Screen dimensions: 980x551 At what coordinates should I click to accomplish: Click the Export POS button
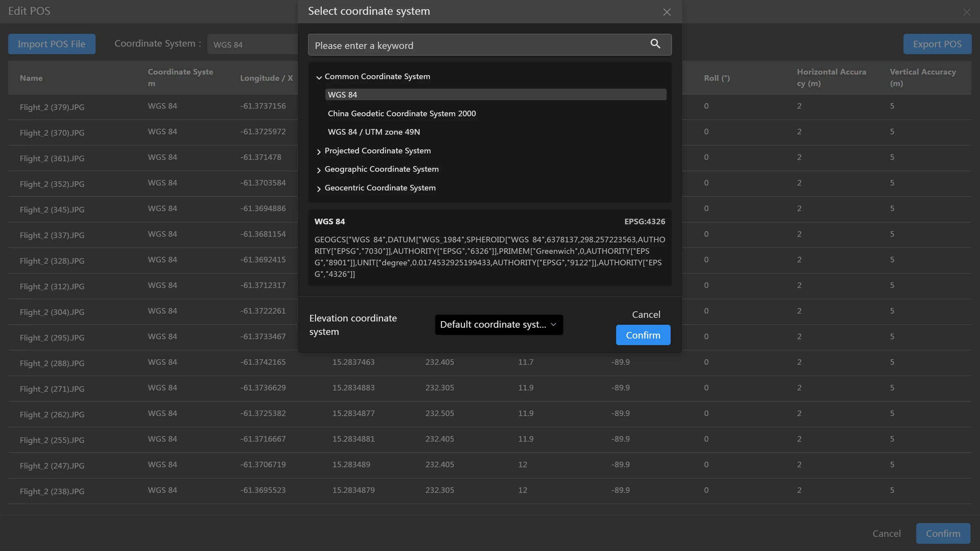point(937,44)
